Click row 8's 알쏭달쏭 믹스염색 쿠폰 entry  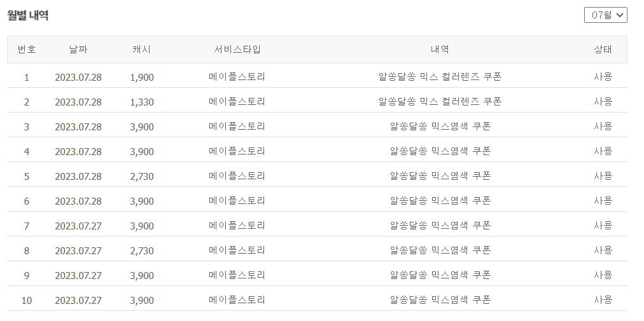[440, 250]
